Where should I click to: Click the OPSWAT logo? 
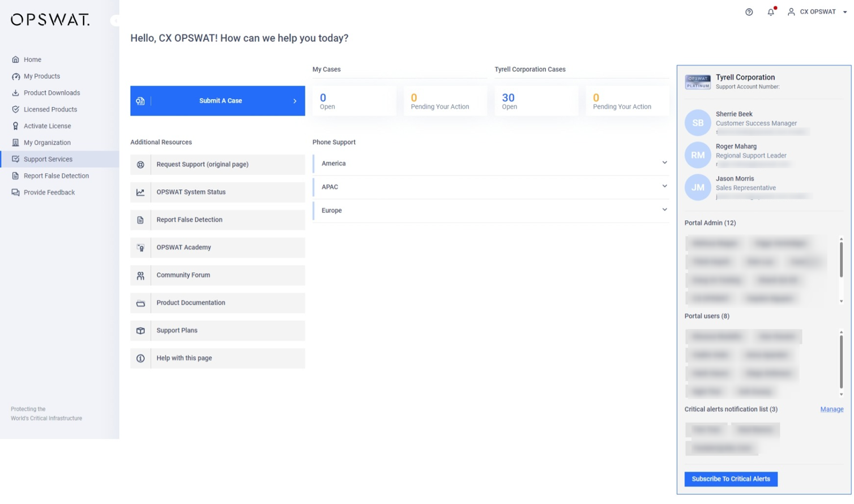(50, 19)
